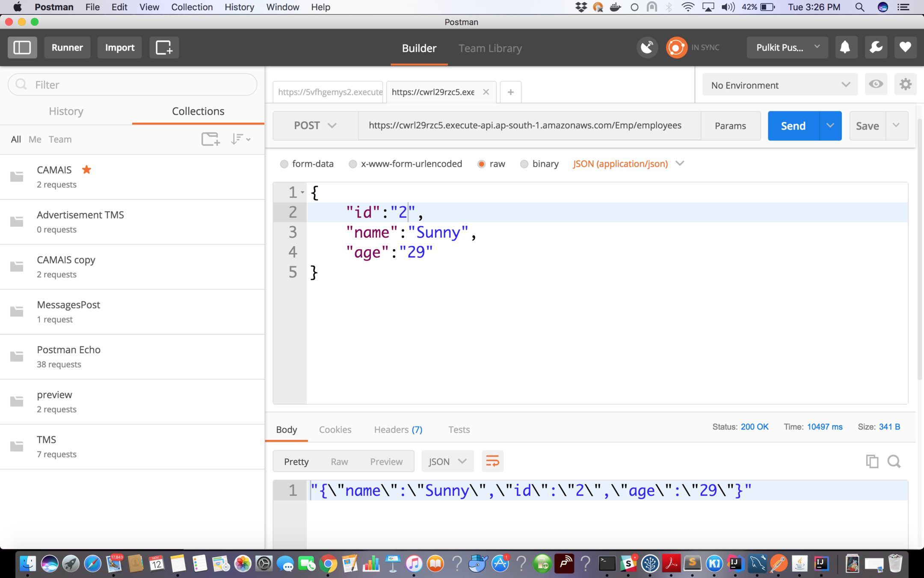Open the POST method dropdown

tap(315, 125)
